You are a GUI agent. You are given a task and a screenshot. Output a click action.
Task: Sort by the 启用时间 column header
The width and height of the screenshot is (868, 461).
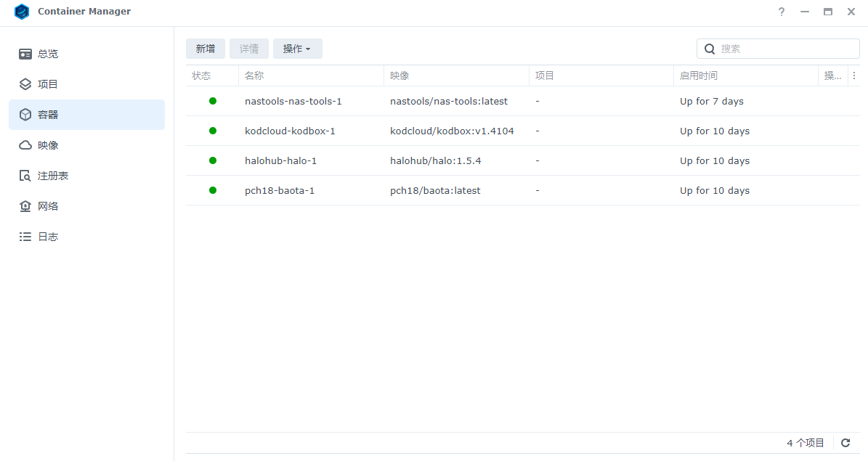point(746,76)
